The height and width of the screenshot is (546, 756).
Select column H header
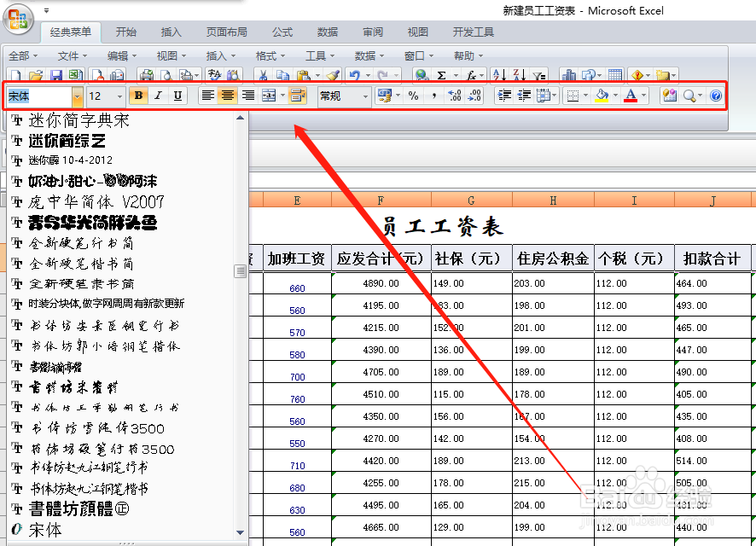[x=553, y=200]
